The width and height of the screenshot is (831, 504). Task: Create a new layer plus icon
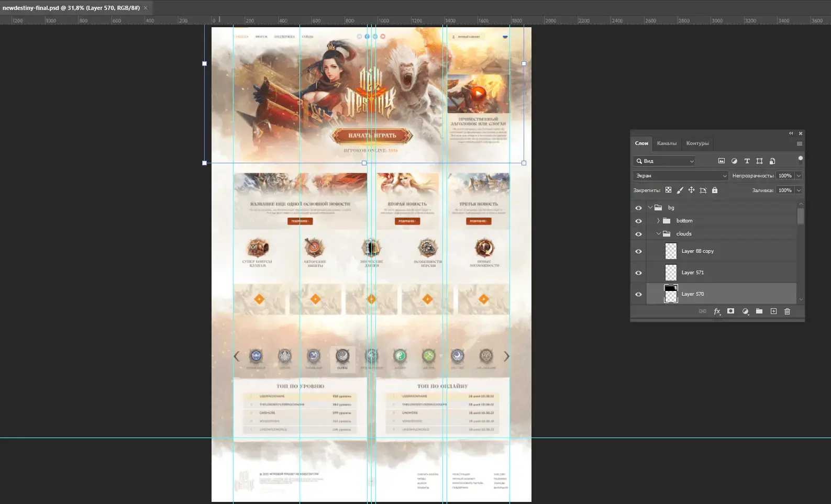pyautogui.click(x=773, y=311)
